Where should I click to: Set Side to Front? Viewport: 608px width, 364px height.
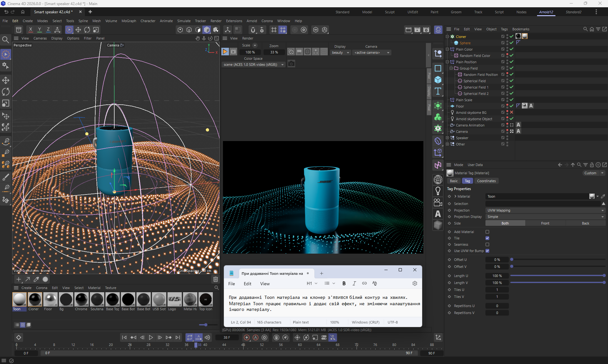point(545,223)
